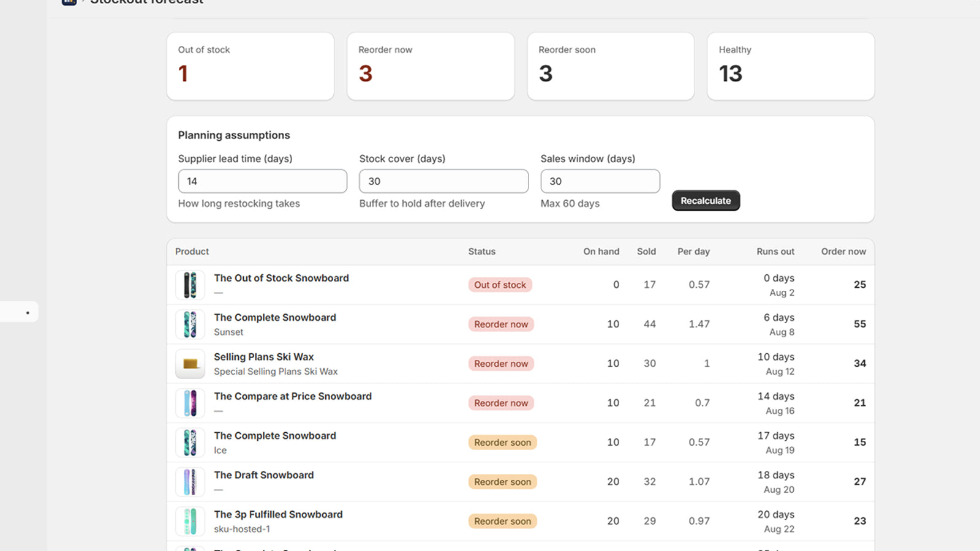
Task: Click the Per day value 1.07
Action: (x=699, y=482)
